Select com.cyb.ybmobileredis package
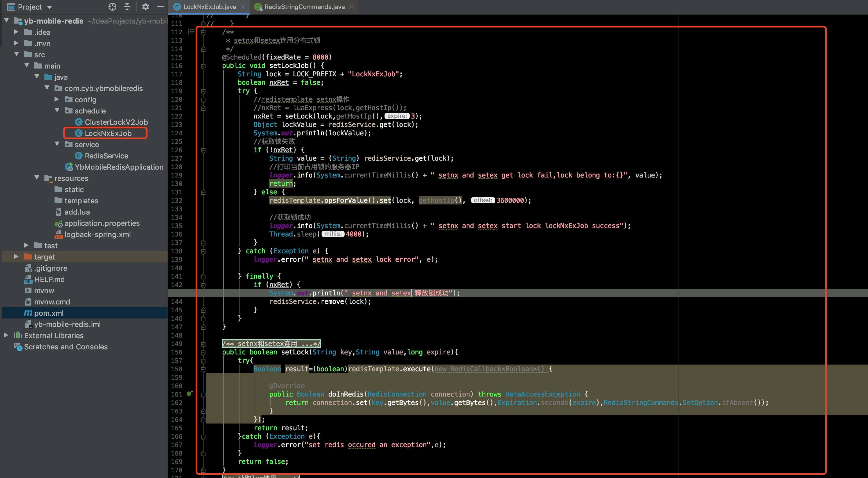868x478 pixels. [x=103, y=88]
